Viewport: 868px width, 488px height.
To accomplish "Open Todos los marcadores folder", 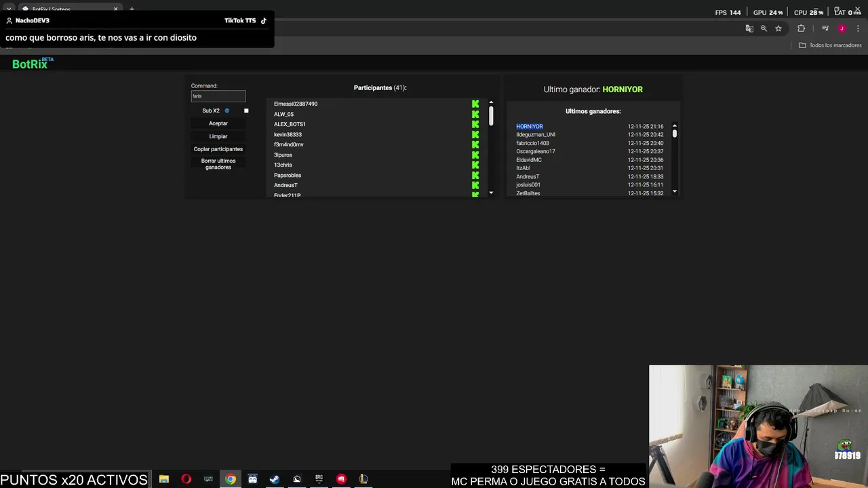I will coord(830,45).
